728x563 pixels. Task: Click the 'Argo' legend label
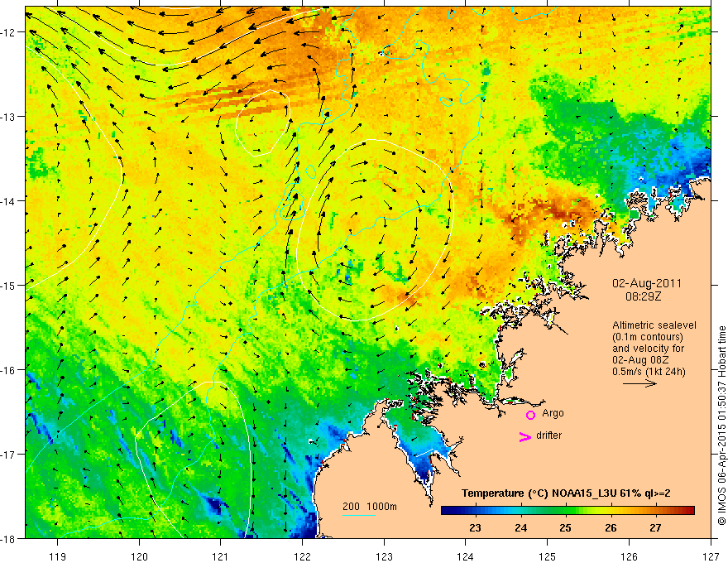pos(553,413)
